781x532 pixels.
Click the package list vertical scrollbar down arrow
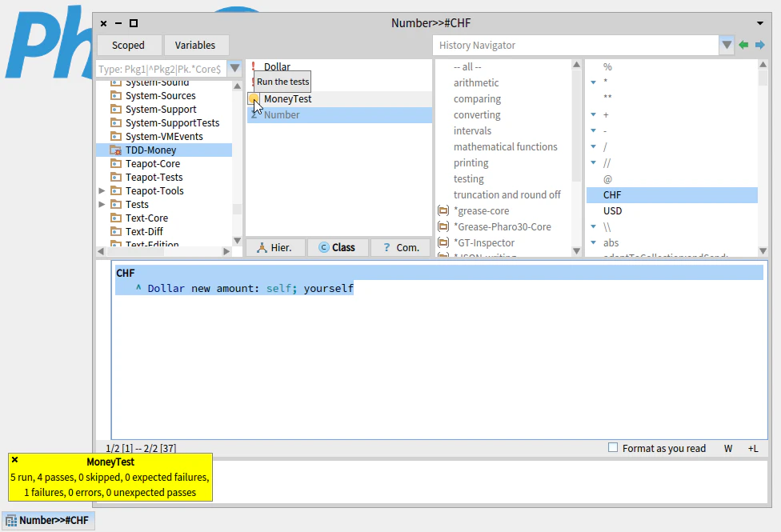[237, 241]
